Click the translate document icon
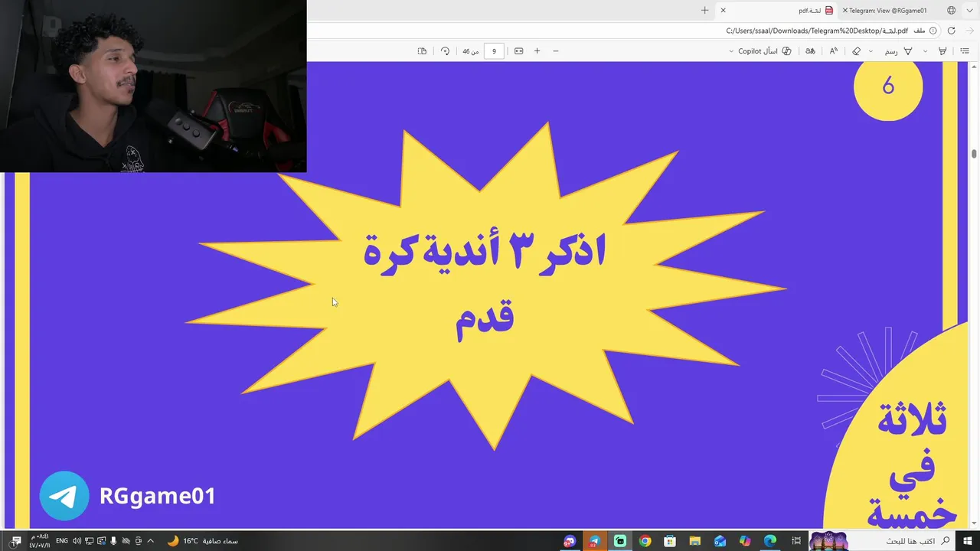Viewport: 980px width, 551px height. 810,51
